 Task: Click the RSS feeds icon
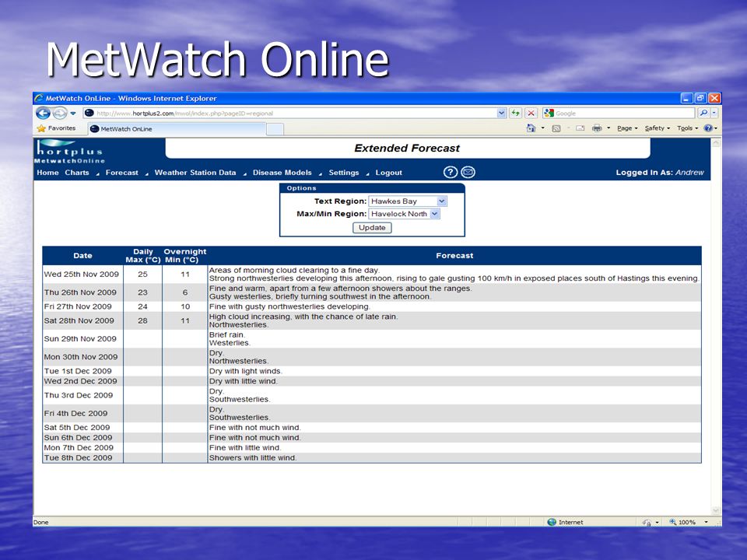coord(556,128)
